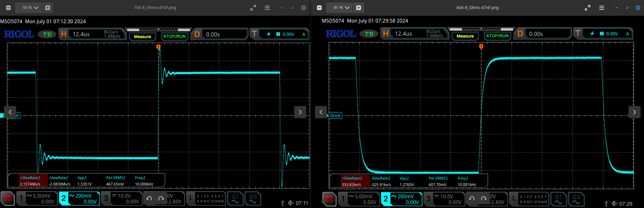Select GII generator icon in left scope
Image resolution: width=644 pixels, height=208 pixels.
(x=253, y=199)
